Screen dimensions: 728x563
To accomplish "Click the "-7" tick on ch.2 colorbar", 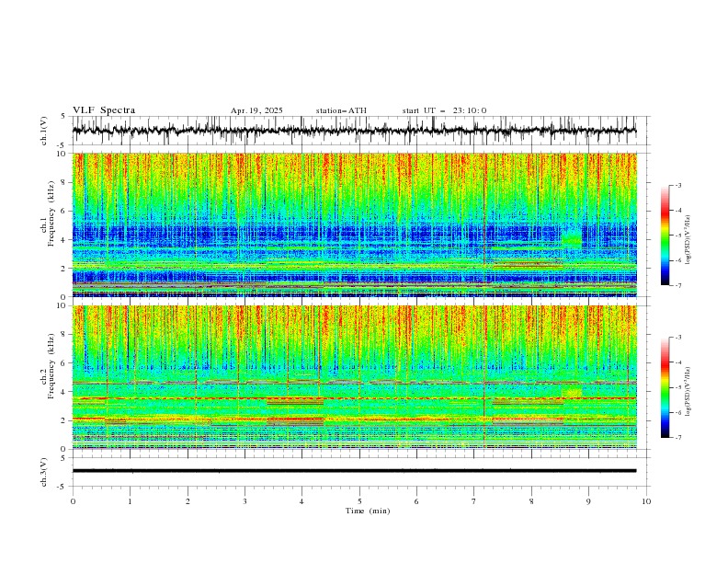I will pyautogui.click(x=677, y=438).
